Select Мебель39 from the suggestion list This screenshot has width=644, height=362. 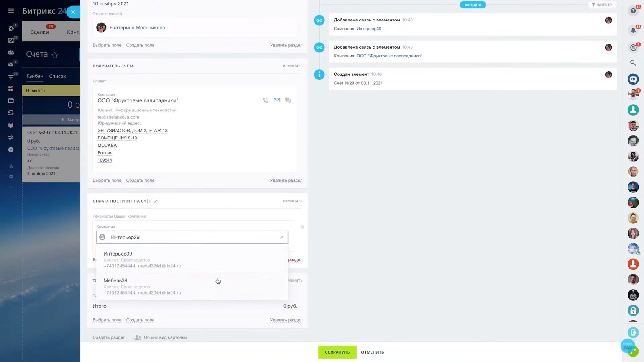coord(192,286)
